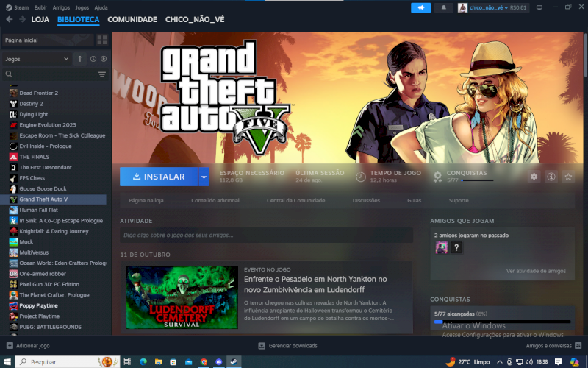Filter by ready-to-play icon
This screenshot has width=588, height=368.
coord(104,59)
